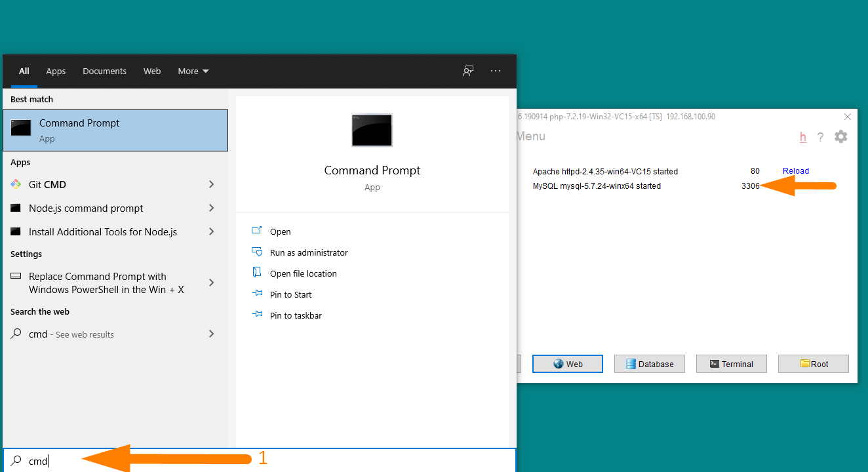Click the pink h link in Laragon

click(x=802, y=137)
